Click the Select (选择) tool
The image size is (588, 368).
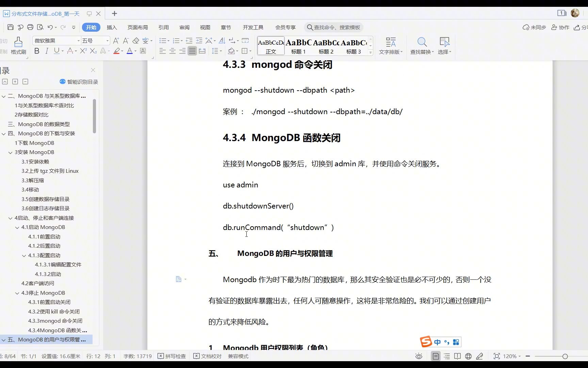click(x=444, y=46)
